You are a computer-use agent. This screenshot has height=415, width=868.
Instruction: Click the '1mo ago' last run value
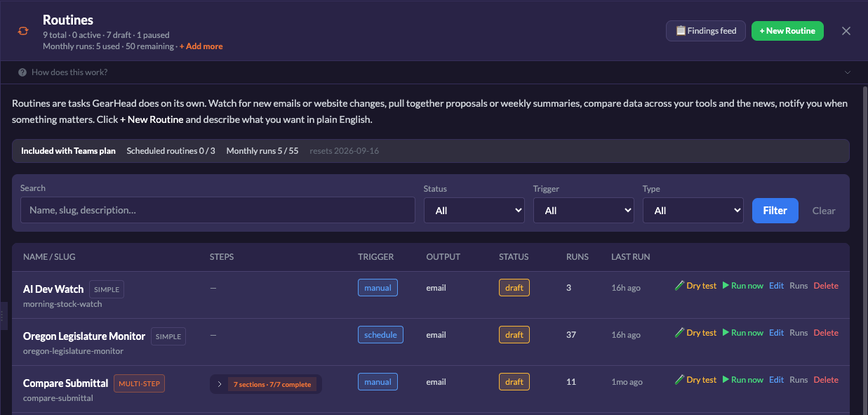pos(627,382)
